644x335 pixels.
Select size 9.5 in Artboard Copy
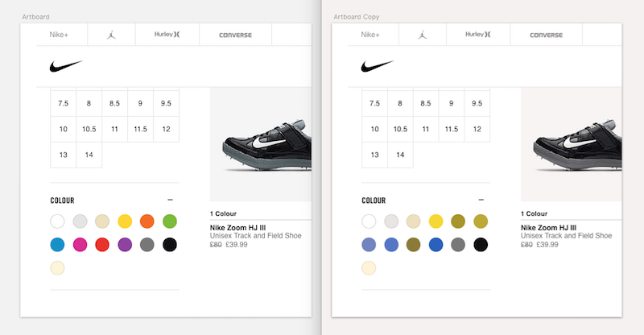pyautogui.click(x=477, y=103)
